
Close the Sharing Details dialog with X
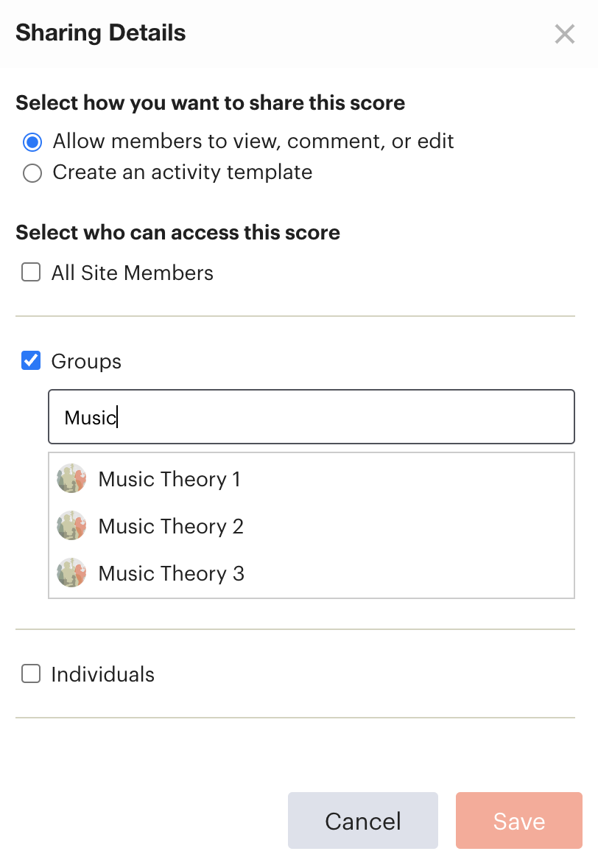pos(564,34)
